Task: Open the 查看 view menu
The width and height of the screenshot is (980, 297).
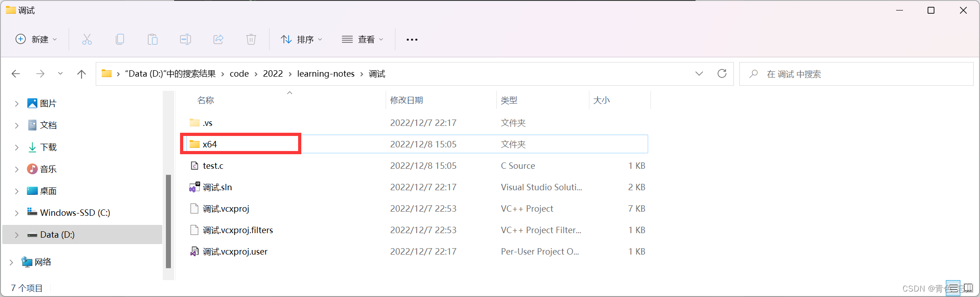Action: pyautogui.click(x=362, y=40)
